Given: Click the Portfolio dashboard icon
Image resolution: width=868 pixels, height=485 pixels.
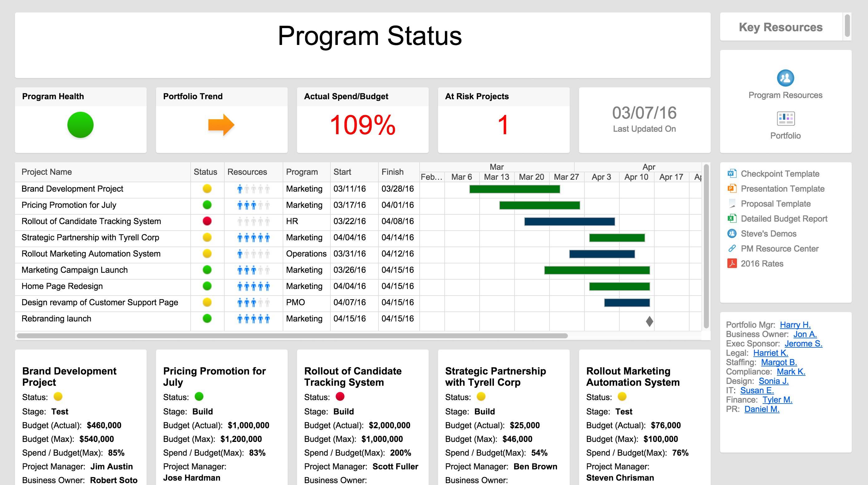Looking at the screenshot, I should pos(785,119).
